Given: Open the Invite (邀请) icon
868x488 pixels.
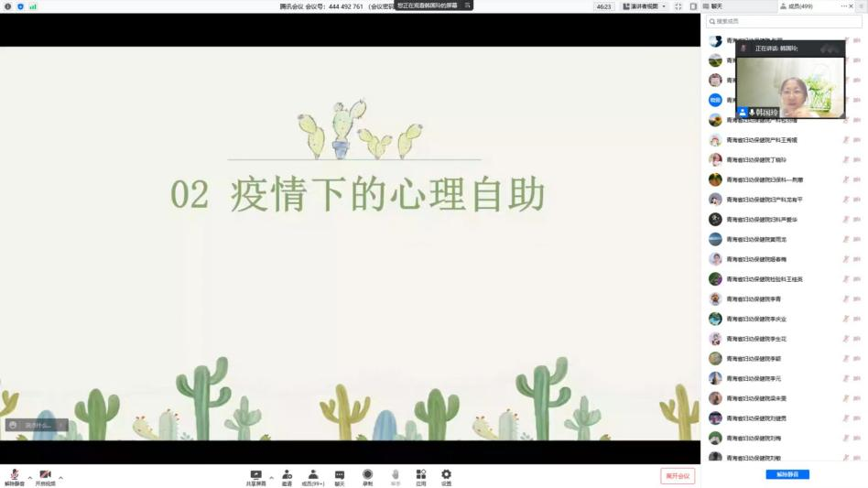Looking at the screenshot, I should [287, 475].
